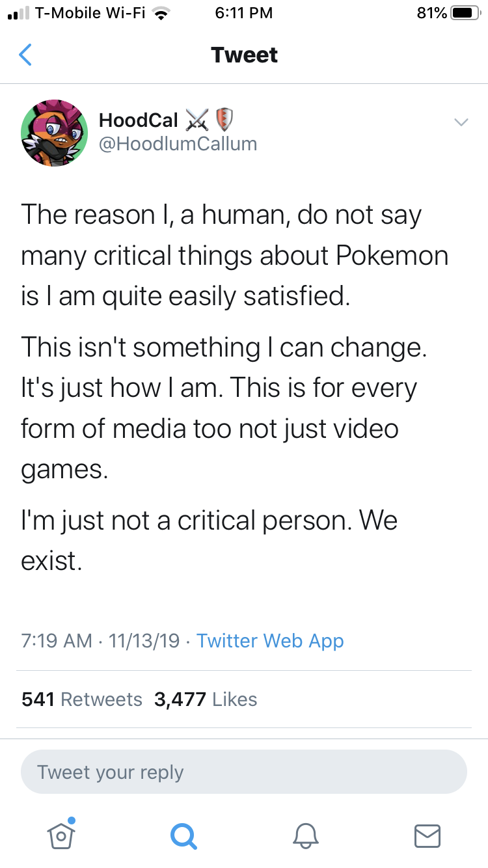The height and width of the screenshot is (868, 488).
Task: Tap the shield emoji after HoodCal's name
Action: 224,120
